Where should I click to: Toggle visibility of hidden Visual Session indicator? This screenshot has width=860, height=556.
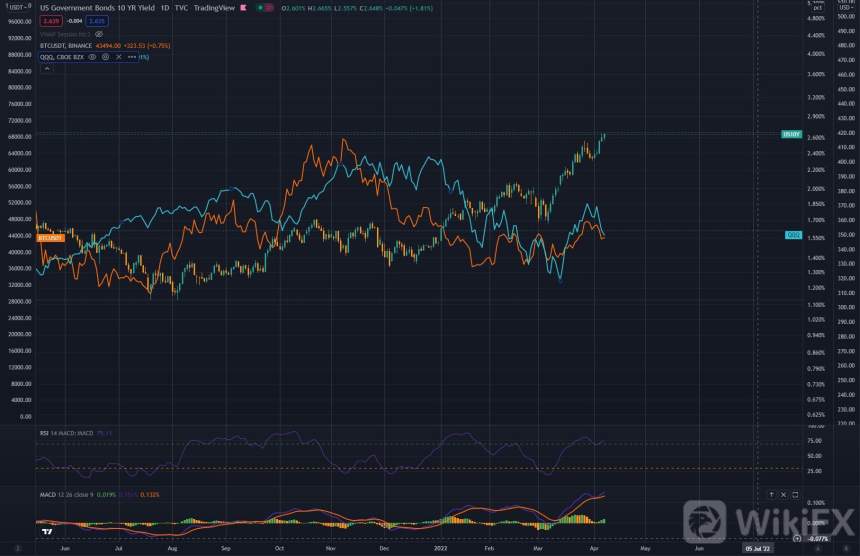point(98,33)
